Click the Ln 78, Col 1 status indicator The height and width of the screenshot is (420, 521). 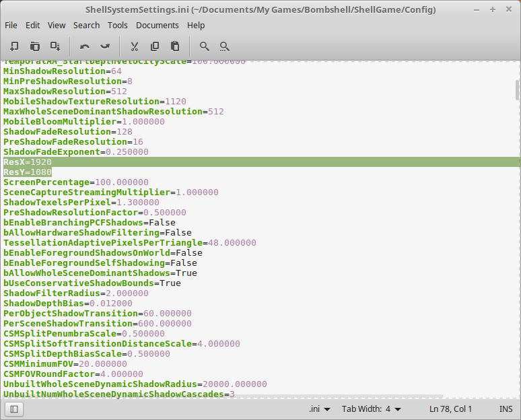click(x=450, y=409)
